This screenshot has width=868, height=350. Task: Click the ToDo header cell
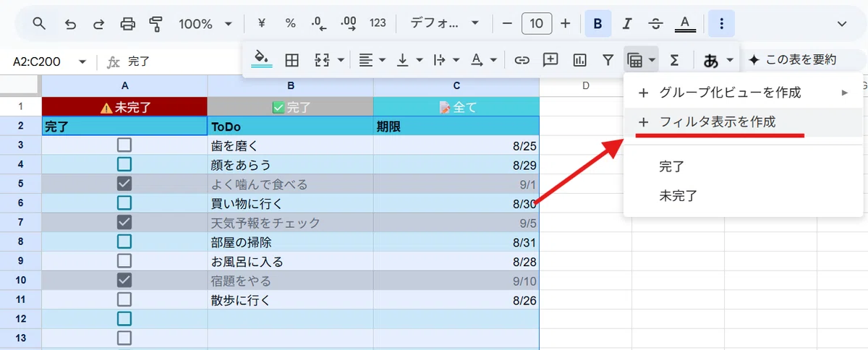[x=290, y=126]
